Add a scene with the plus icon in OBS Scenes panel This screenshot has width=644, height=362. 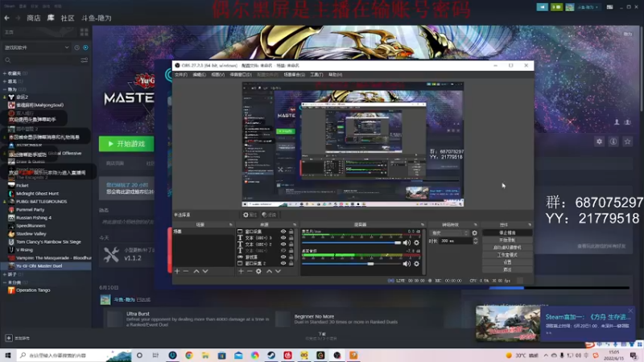(x=177, y=271)
